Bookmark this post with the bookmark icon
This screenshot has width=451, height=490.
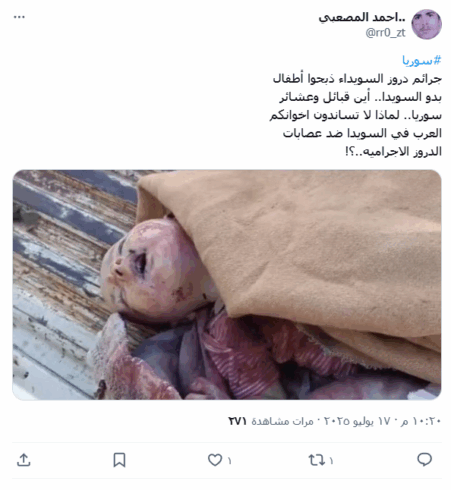pos(119,460)
